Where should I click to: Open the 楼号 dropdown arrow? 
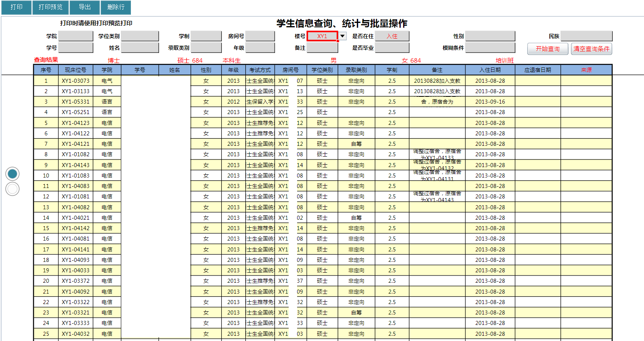pyautogui.click(x=342, y=36)
